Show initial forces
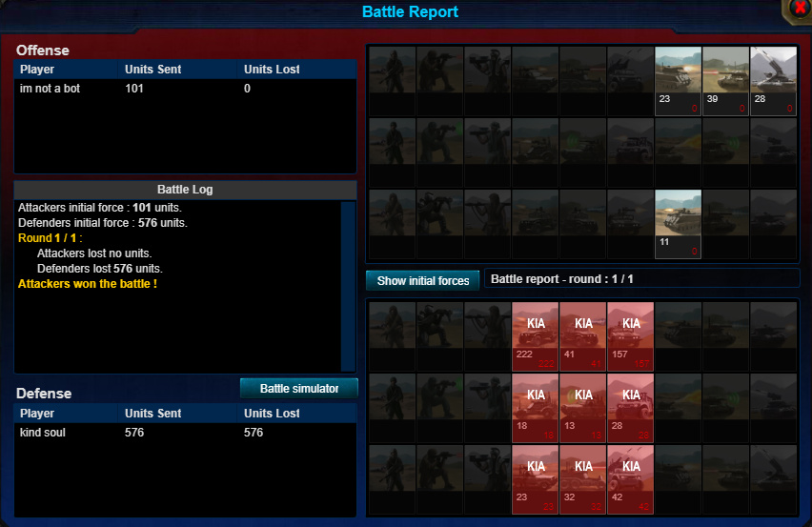This screenshot has width=812, height=527. 422,280
